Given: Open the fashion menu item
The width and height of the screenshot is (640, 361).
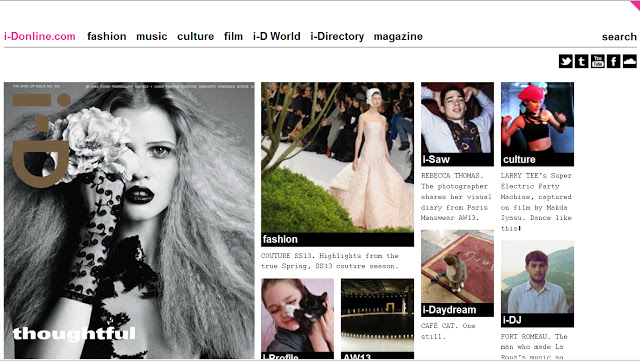Looking at the screenshot, I should [107, 36].
